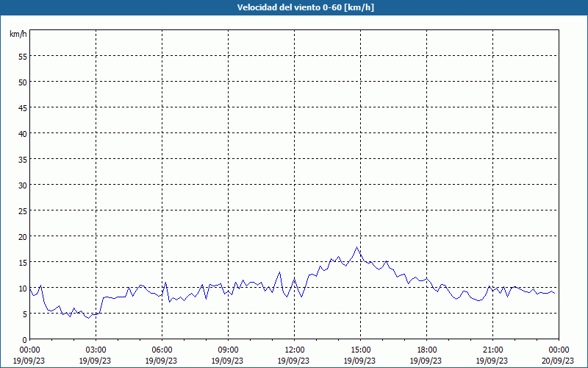Click the chart title 'Velocidad del viento 0-60 [km/h]'
588x368 pixels.
click(305, 7)
